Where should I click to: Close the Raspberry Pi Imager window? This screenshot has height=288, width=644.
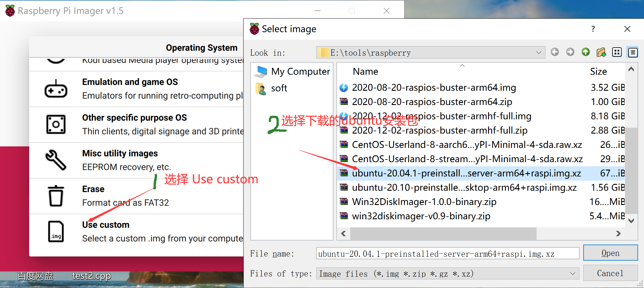click(387, 11)
